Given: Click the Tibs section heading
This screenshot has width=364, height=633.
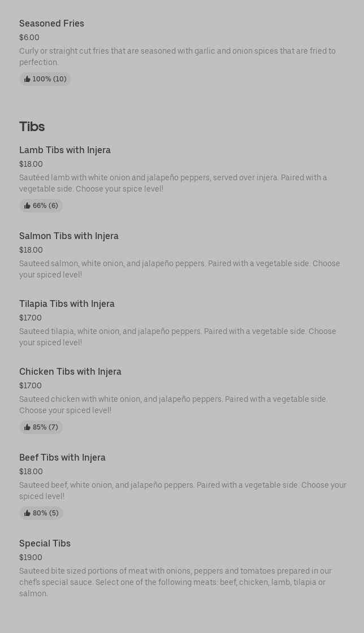Looking at the screenshot, I should coord(32,126).
